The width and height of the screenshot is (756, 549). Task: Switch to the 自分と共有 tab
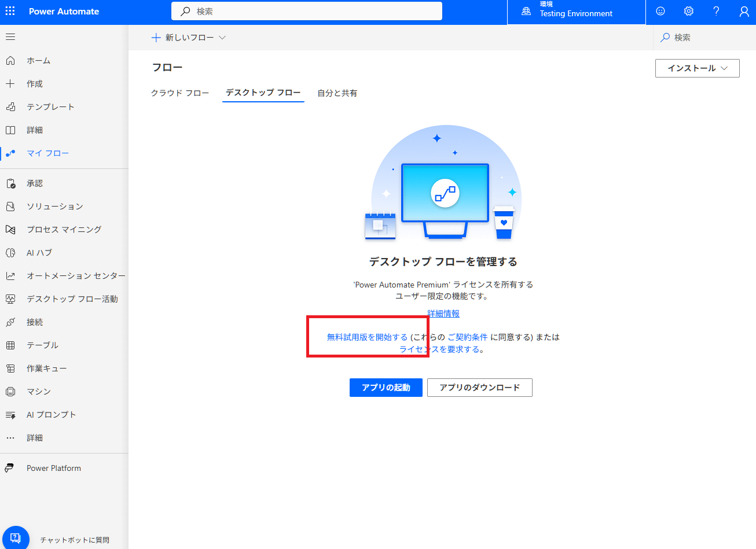click(337, 93)
